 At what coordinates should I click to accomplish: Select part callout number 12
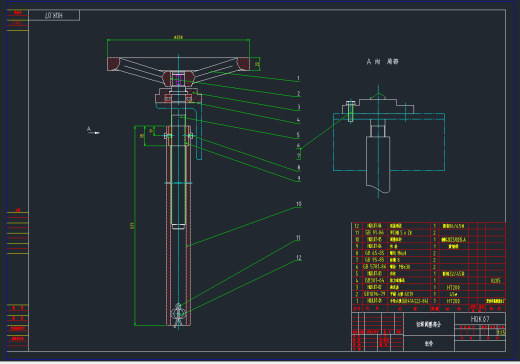pos(299,258)
